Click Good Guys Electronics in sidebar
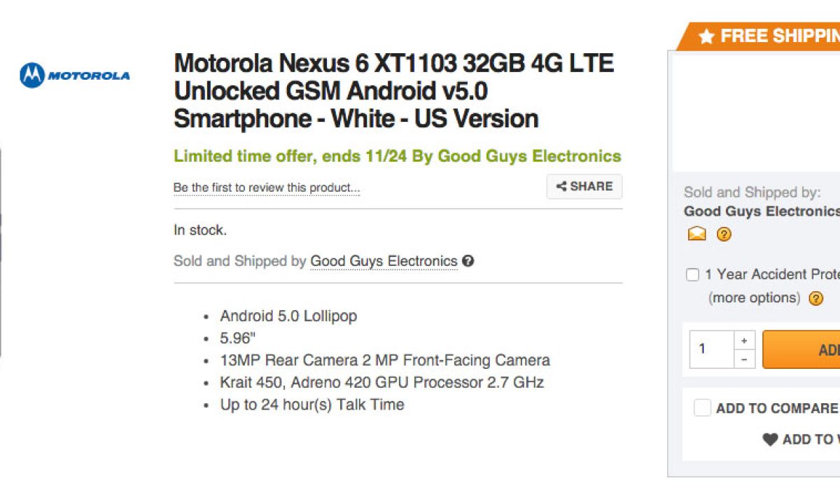This screenshot has width=840, height=504. 761,211
